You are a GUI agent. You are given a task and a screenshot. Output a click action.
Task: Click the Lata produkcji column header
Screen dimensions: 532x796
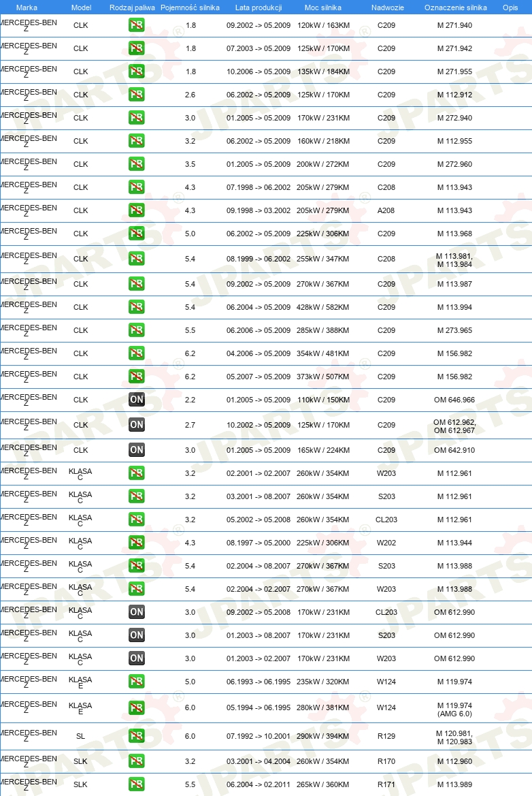coord(259,7)
